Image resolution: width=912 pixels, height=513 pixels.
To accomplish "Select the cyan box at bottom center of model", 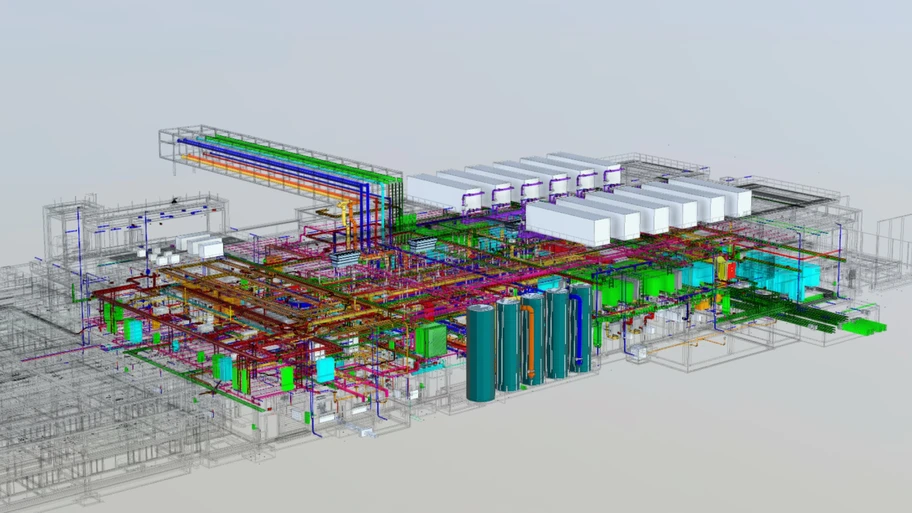I will coord(325,369).
